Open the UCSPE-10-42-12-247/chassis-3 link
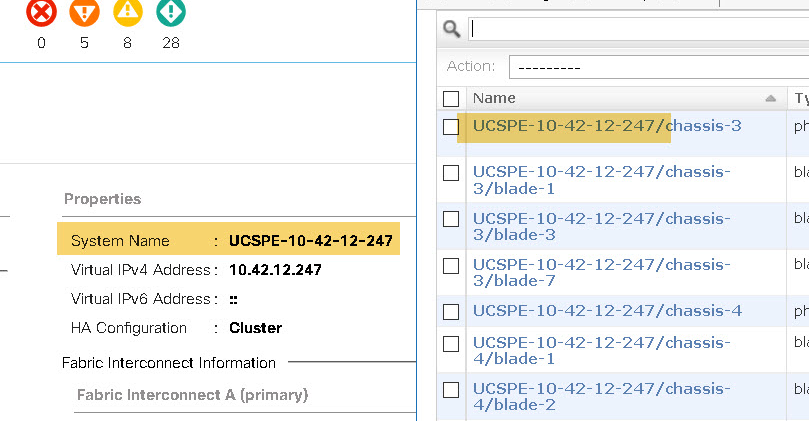Viewport: 809px width, 421px height. 607,126
